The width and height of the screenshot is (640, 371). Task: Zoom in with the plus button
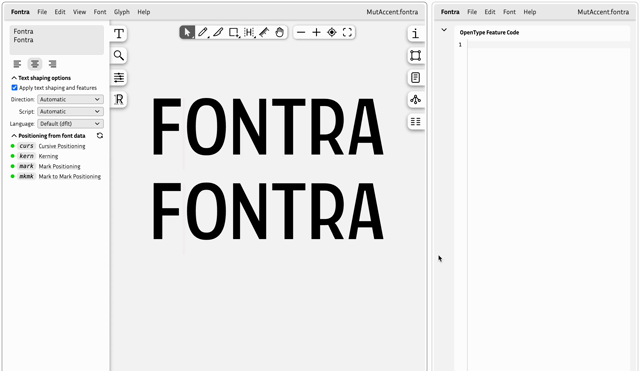[316, 32]
